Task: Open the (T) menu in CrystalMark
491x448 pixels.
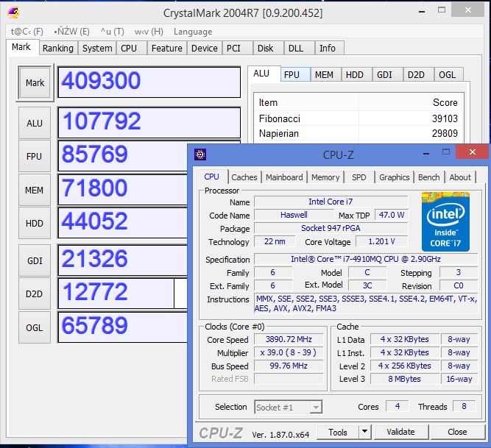Action: click(x=113, y=32)
